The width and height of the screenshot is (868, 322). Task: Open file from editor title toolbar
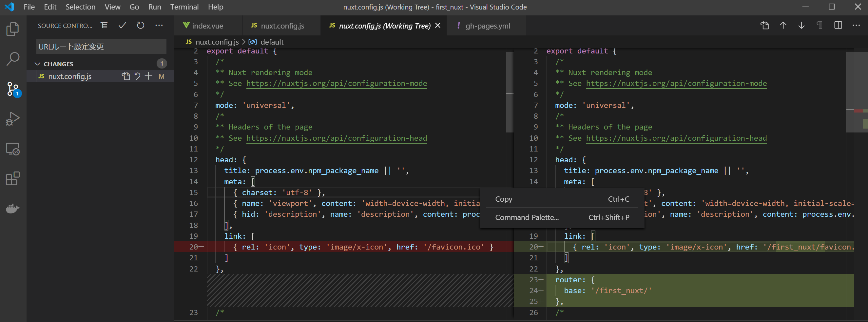[x=764, y=26]
